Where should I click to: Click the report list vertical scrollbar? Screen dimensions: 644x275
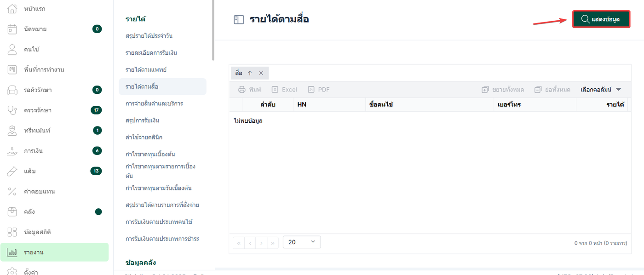point(213,30)
